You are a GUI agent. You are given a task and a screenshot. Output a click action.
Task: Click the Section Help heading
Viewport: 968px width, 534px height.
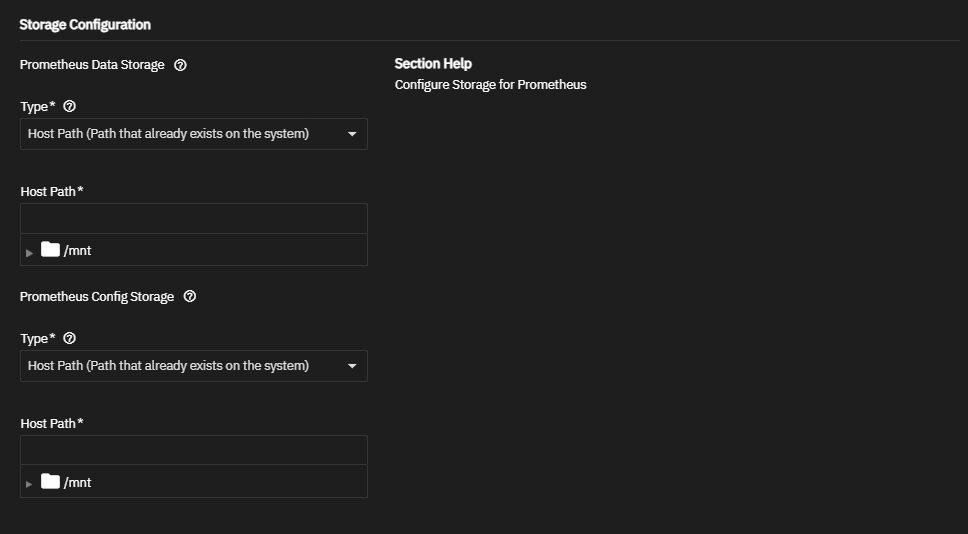point(433,64)
